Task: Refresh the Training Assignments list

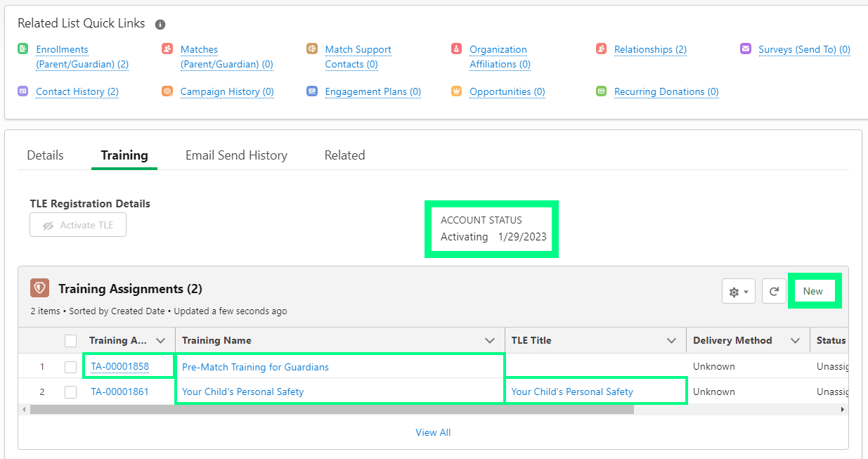Action: pyautogui.click(x=774, y=290)
